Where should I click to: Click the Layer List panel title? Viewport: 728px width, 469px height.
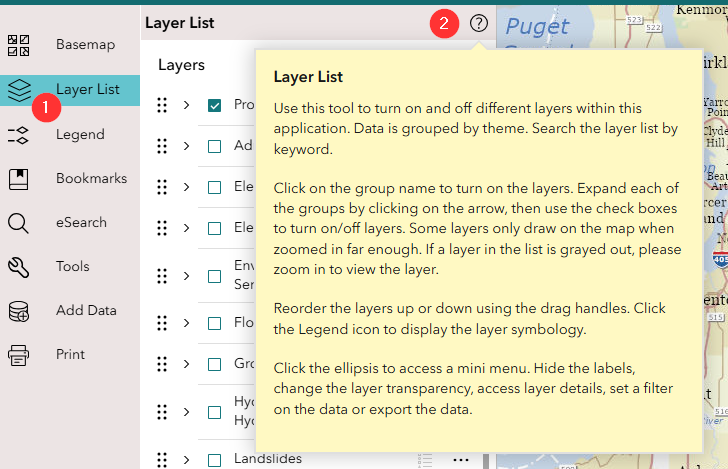point(180,23)
